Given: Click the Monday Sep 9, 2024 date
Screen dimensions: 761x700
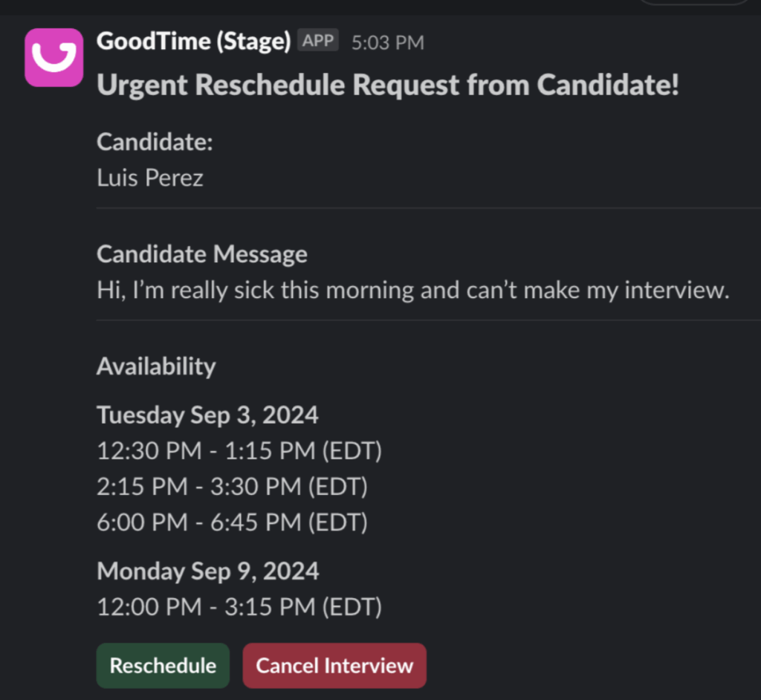Looking at the screenshot, I should pyautogui.click(x=208, y=571).
